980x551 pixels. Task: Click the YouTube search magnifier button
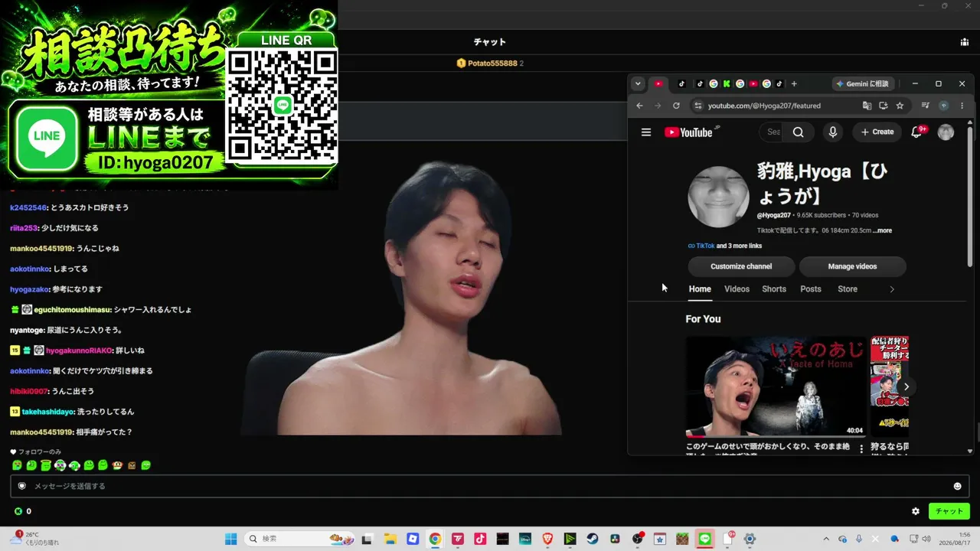(799, 132)
